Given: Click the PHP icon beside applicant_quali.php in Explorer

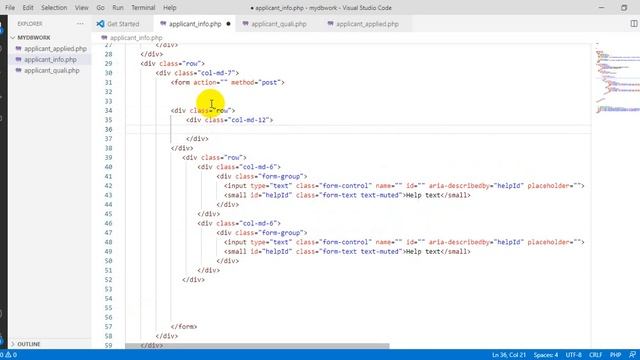Looking at the screenshot, I should point(18,71).
